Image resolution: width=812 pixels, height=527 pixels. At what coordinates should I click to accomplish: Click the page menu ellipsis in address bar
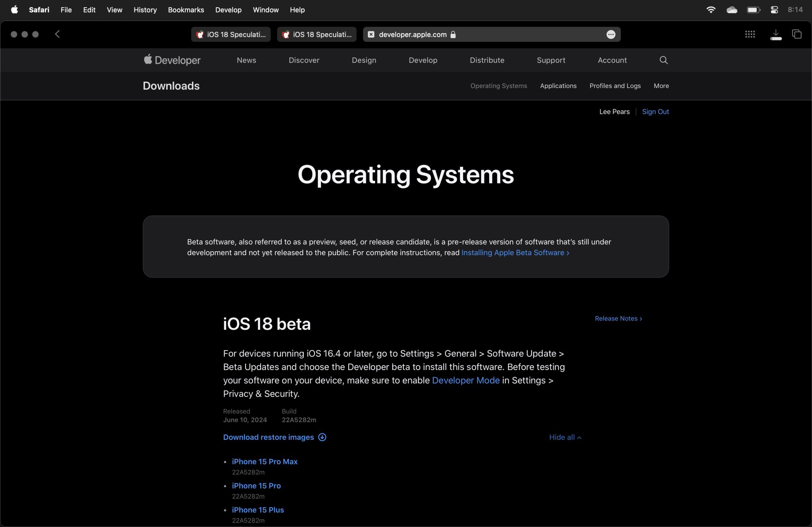tap(611, 34)
